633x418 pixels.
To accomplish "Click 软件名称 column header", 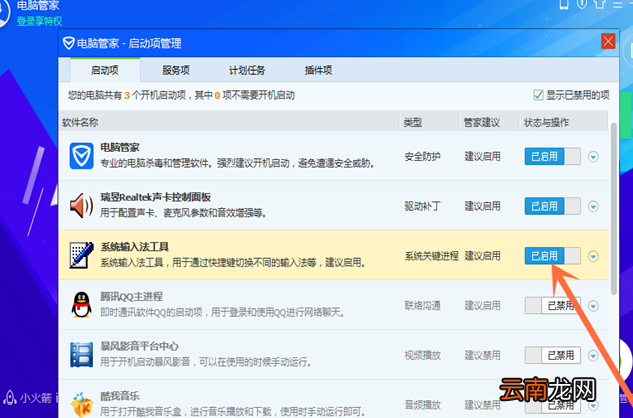I will coord(80,122).
